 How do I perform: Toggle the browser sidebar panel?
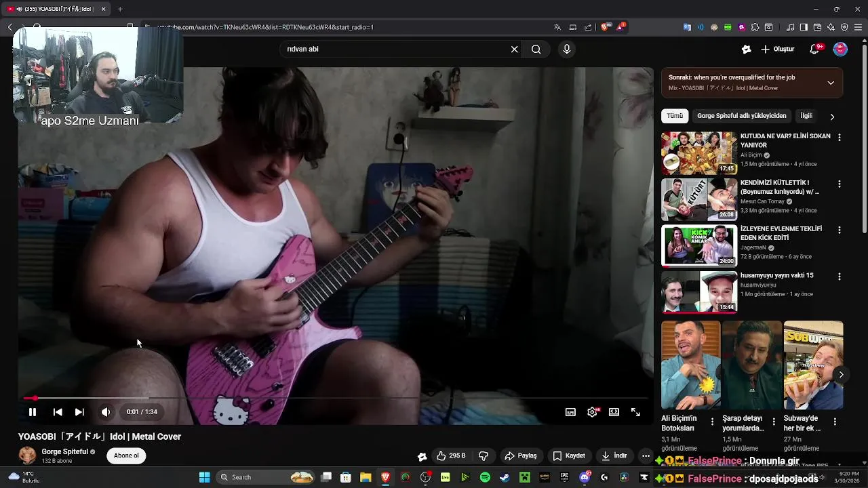804,27
